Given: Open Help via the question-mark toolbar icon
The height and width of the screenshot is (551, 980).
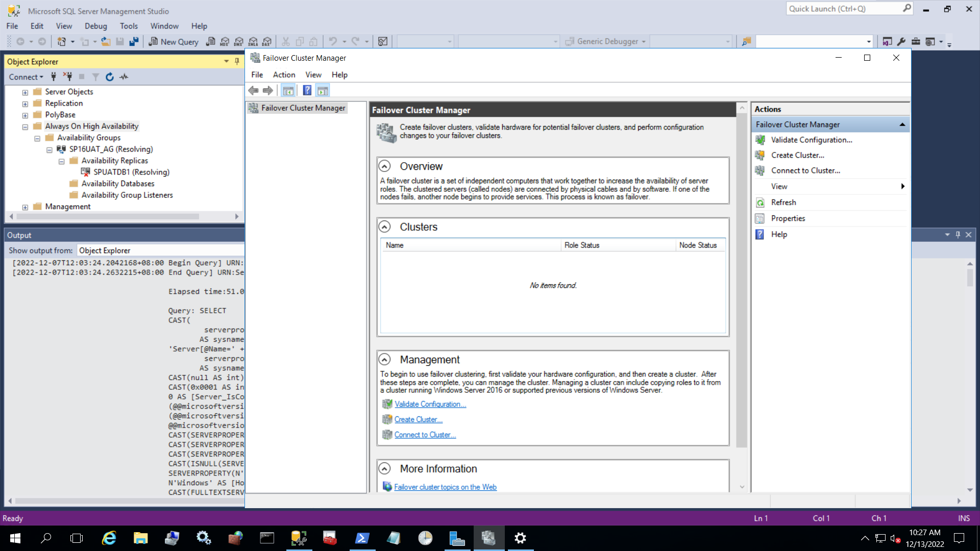Looking at the screenshot, I should coord(307,90).
